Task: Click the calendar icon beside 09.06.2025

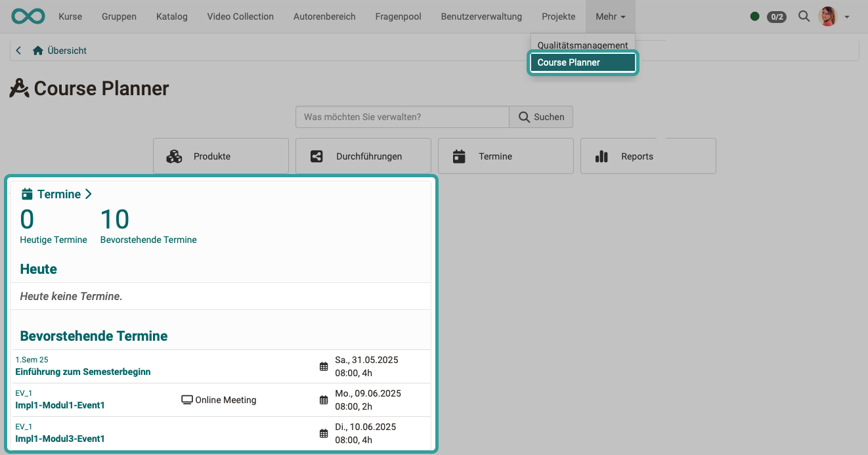Action: (x=323, y=399)
